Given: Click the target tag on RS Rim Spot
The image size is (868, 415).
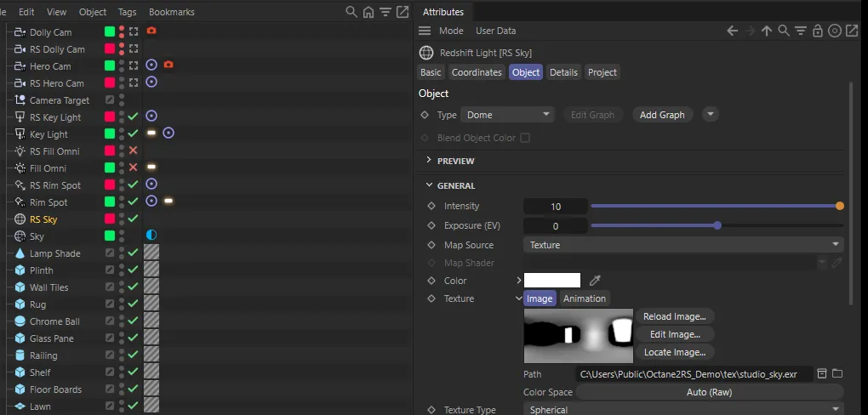Looking at the screenshot, I should (151, 185).
